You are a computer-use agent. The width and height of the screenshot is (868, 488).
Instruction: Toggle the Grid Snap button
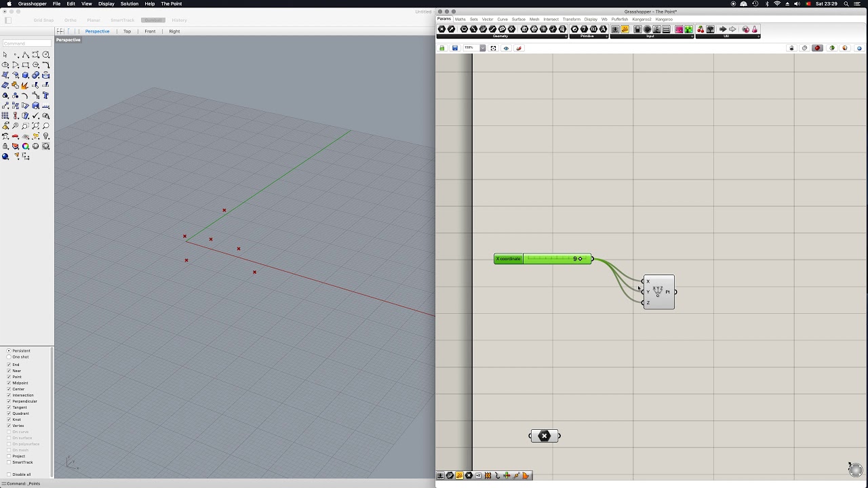click(43, 20)
